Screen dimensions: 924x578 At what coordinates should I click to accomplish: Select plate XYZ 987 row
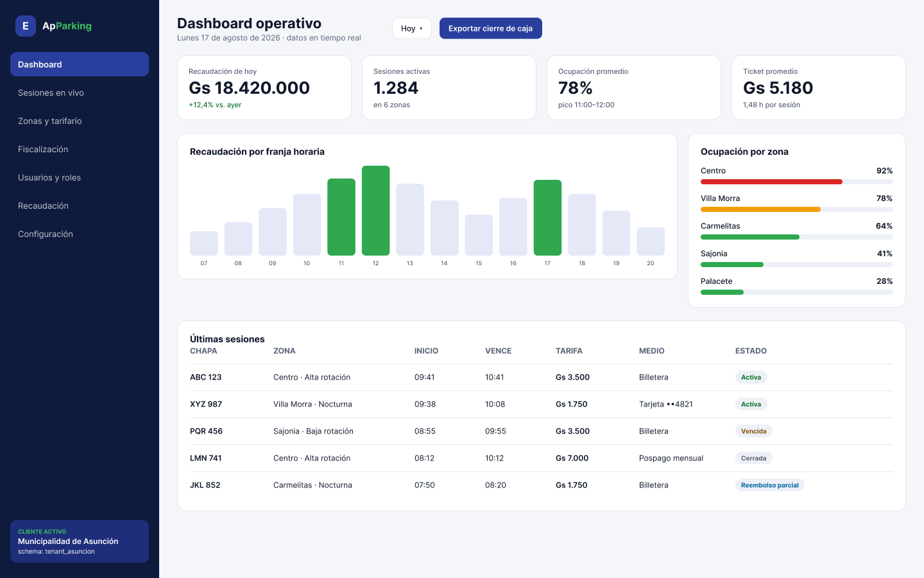point(542,405)
